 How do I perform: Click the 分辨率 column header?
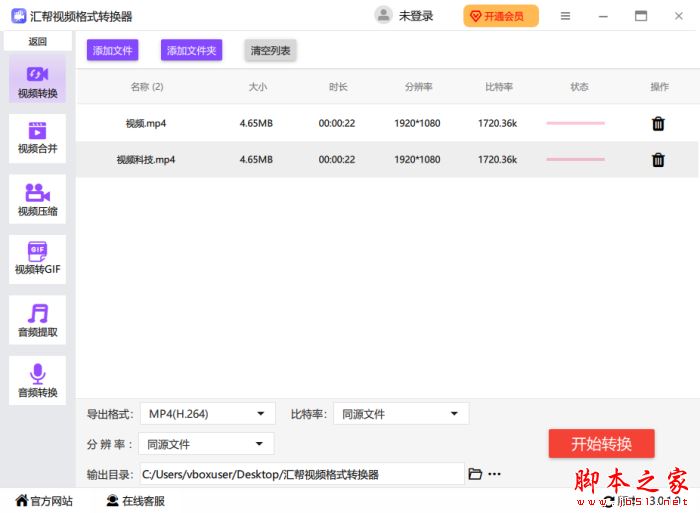[418, 87]
